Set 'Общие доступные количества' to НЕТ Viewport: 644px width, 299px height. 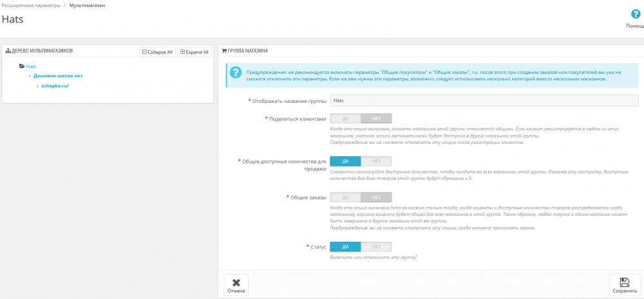coord(376,161)
